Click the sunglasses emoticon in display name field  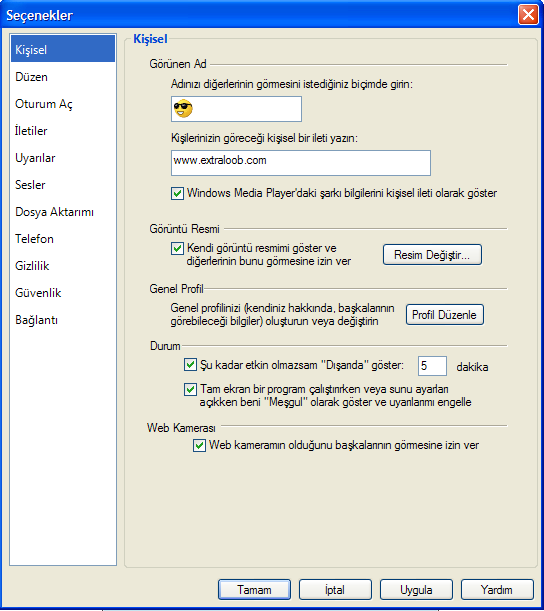183,109
